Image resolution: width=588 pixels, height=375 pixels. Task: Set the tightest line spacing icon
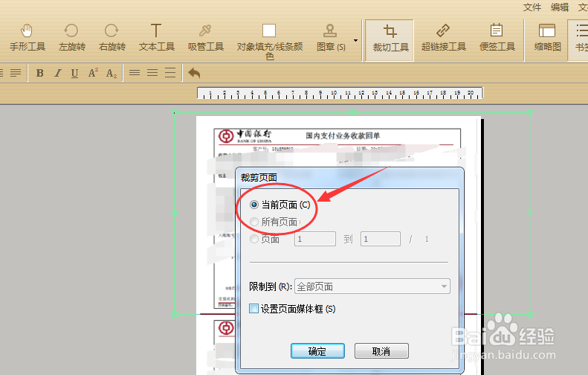[x=135, y=72]
